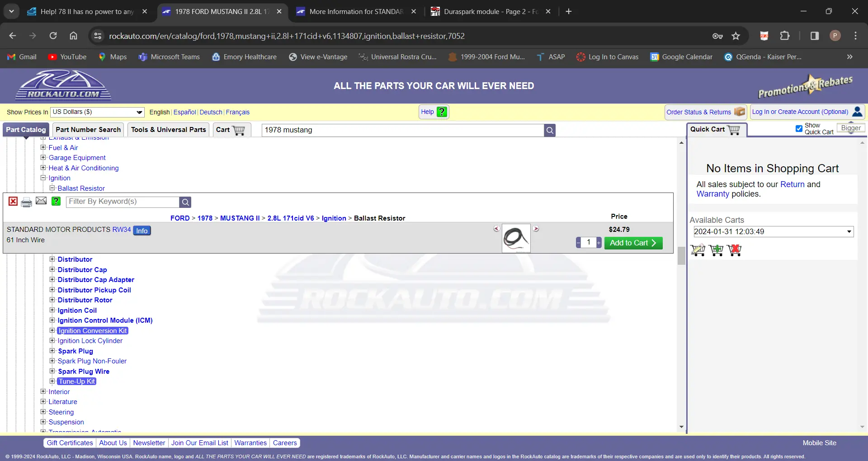Open the Gift Certificates footer link
This screenshot has height=461, width=868.
pyautogui.click(x=70, y=443)
